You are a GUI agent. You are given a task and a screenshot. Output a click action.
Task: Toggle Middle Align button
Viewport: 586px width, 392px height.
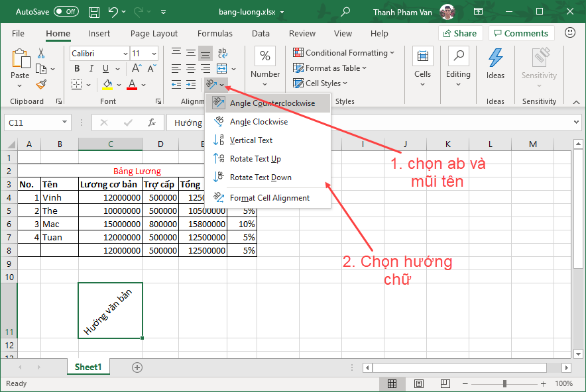click(x=191, y=52)
